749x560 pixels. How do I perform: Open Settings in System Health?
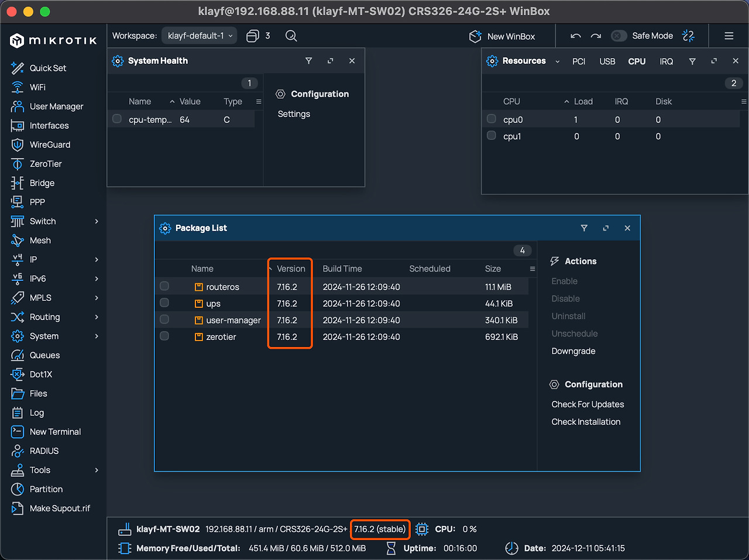click(x=294, y=114)
